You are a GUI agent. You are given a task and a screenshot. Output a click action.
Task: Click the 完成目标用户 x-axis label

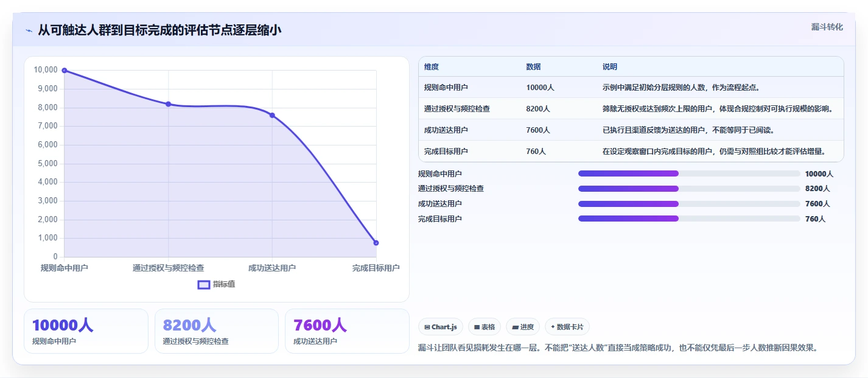point(376,268)
